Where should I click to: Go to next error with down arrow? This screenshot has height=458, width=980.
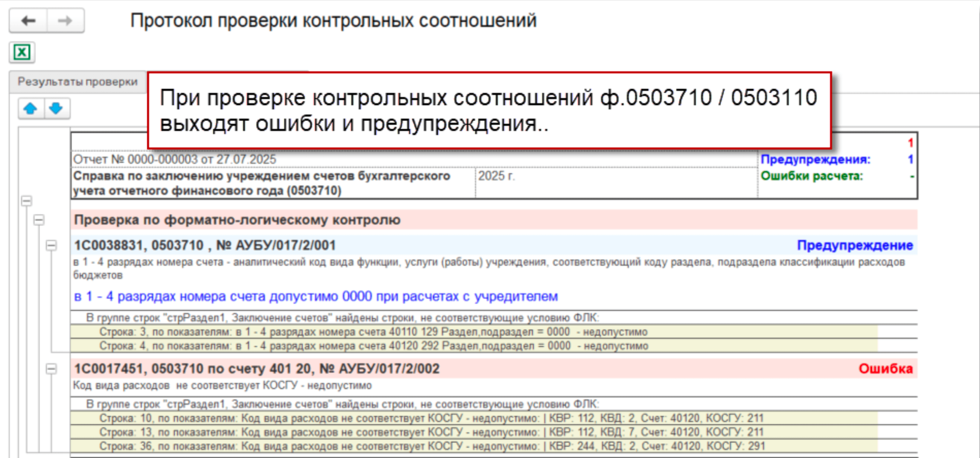point(56,109)
